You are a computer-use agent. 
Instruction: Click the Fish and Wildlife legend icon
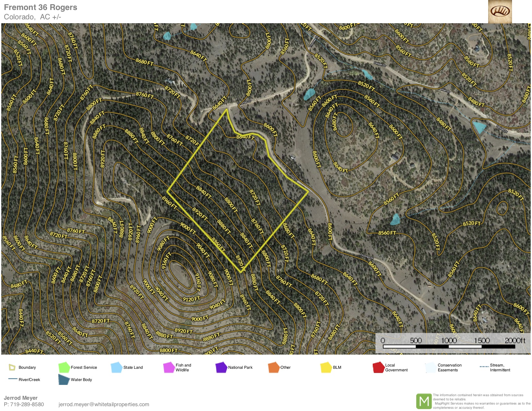click(x=169, y=367)
